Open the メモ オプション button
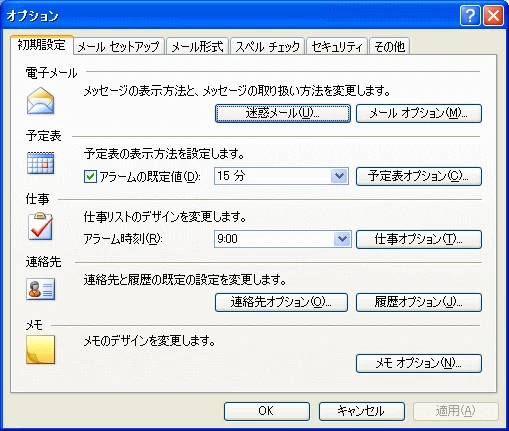This screenshot has width=509, height=431. (419, 363)
